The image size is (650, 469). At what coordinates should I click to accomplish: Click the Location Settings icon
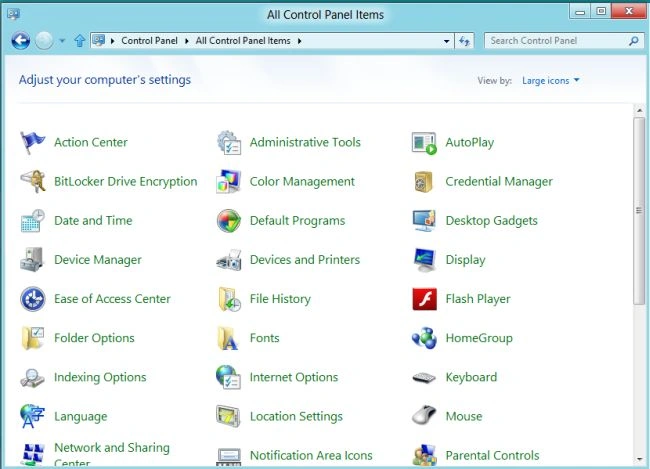228,416
